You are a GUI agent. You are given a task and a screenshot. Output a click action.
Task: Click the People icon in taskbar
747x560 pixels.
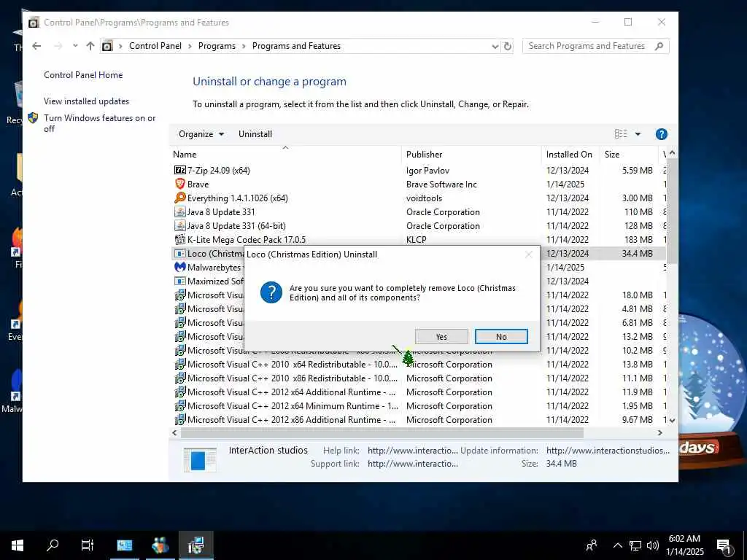(592, 545)
